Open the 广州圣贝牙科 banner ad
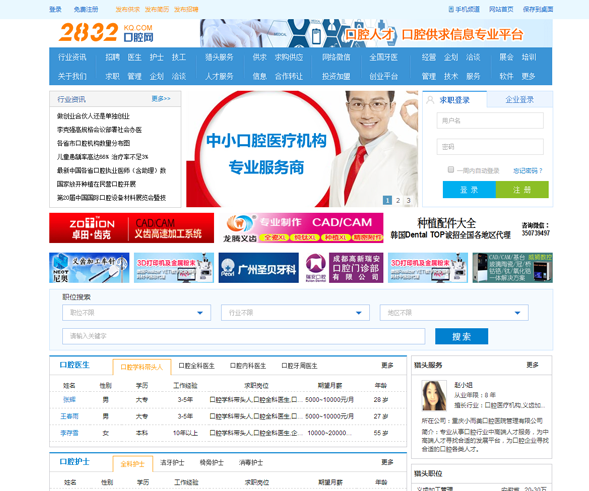This screenshot has width=589, height=491. [258, 267]
